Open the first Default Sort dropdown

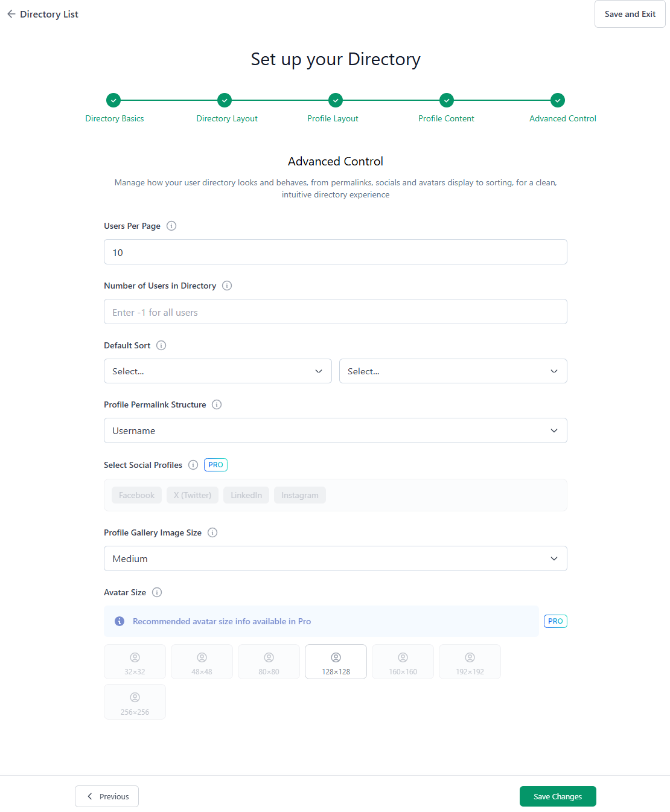click(x=217, y=371)
